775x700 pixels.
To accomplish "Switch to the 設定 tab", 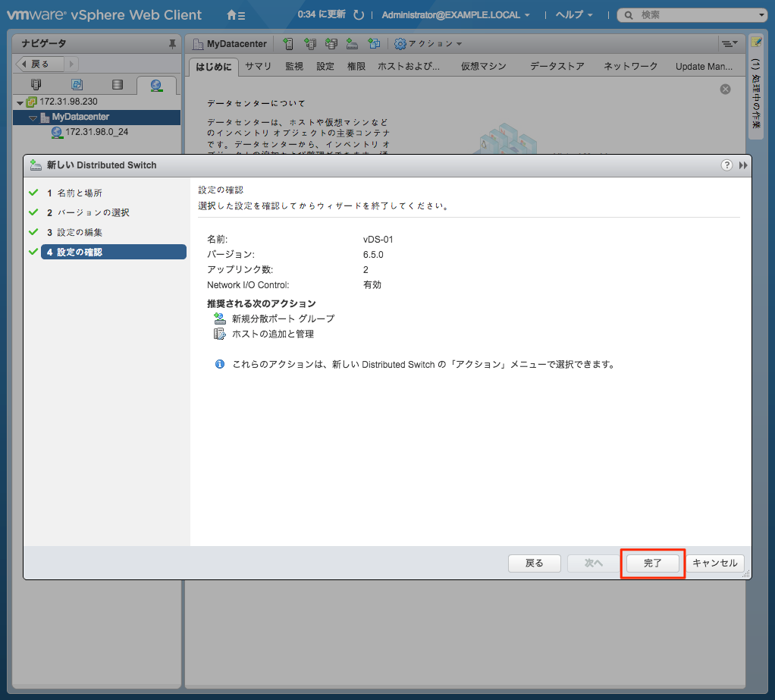I will [325, 67].
